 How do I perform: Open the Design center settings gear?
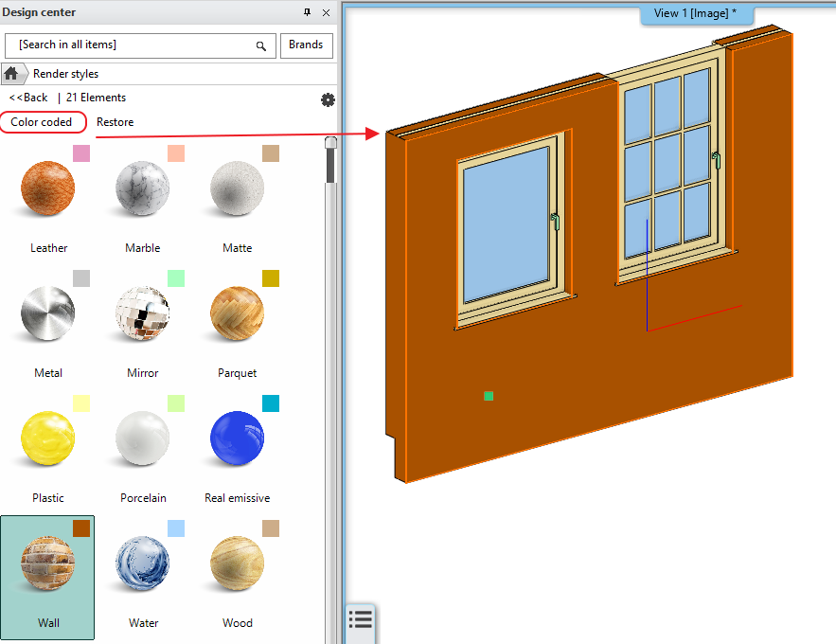tap(328, 99)
